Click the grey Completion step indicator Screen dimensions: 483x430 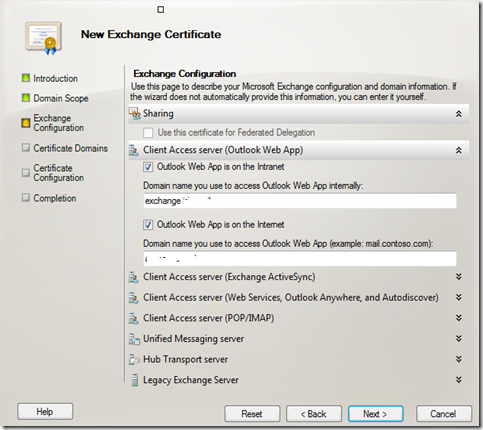pos(26,198)
